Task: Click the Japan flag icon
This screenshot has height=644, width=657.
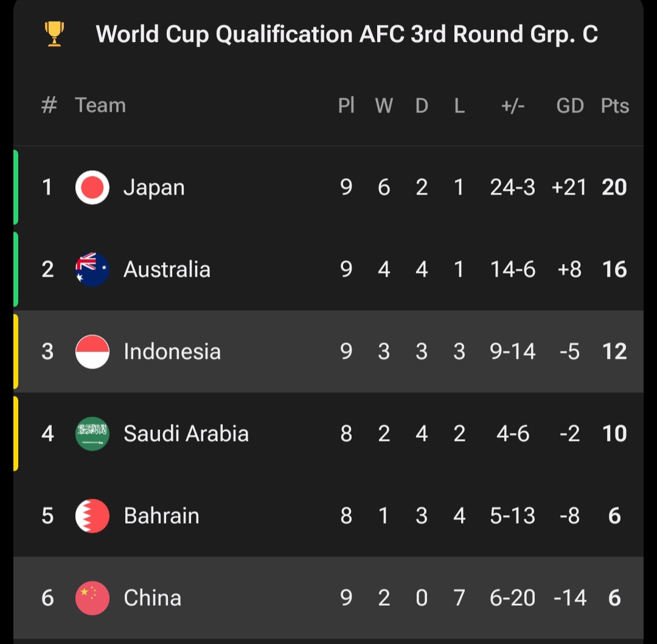Action: coord(92,187)
